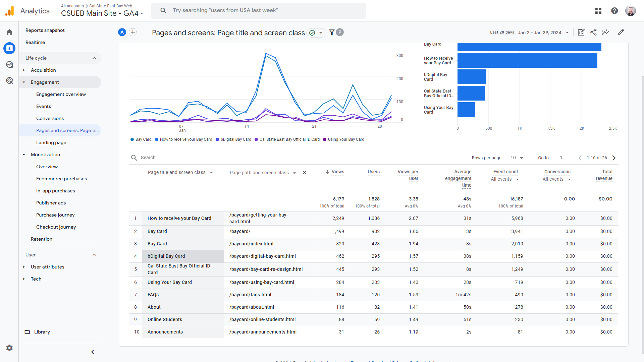Open the Google apps grid icon

[598, 11]
